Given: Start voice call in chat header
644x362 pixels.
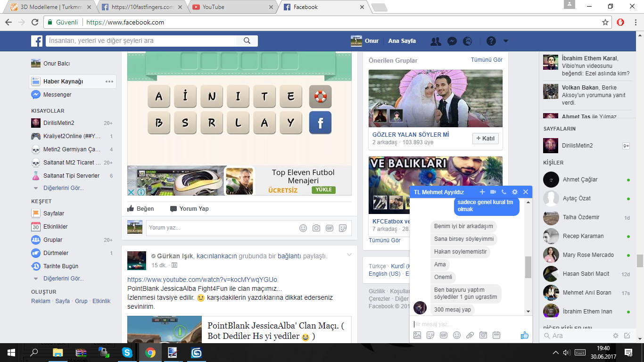Looking at the screenshot, I should point(504,192).
